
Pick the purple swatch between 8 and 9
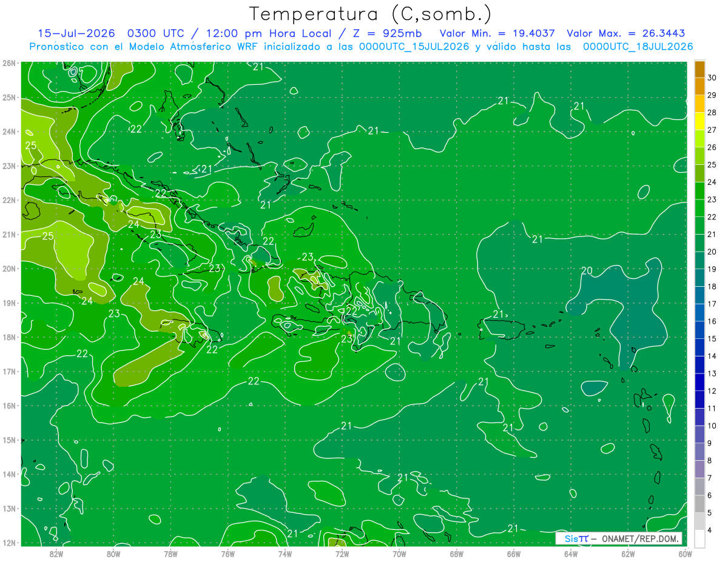click(699, 452)
